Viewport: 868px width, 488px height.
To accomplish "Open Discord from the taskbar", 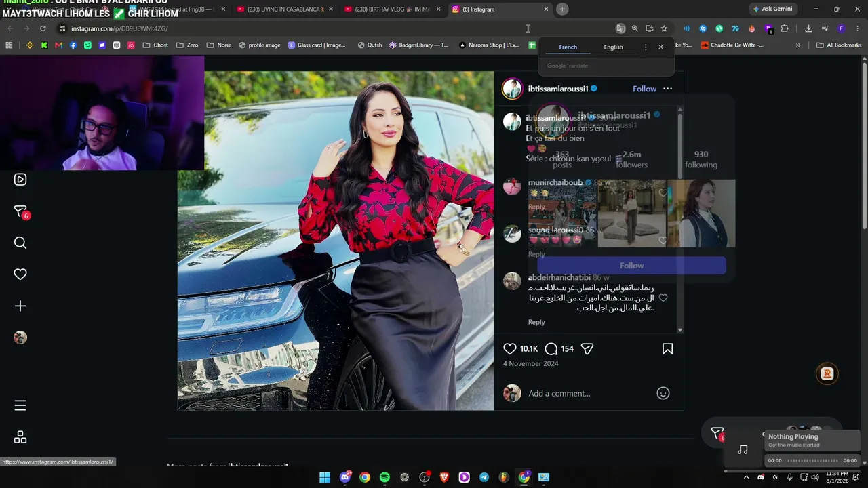I will tap(345, 477).
